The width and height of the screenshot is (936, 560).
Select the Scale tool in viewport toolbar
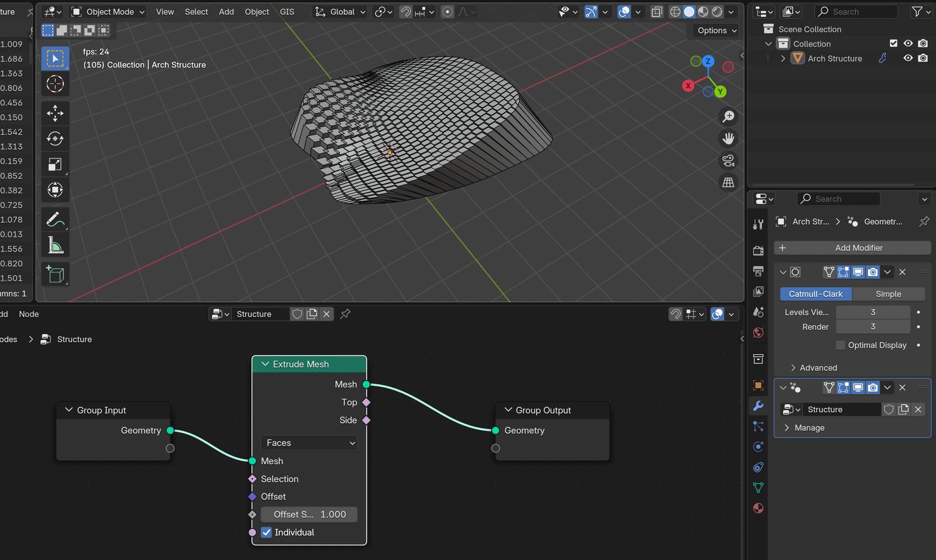click(x=55, y=164)
